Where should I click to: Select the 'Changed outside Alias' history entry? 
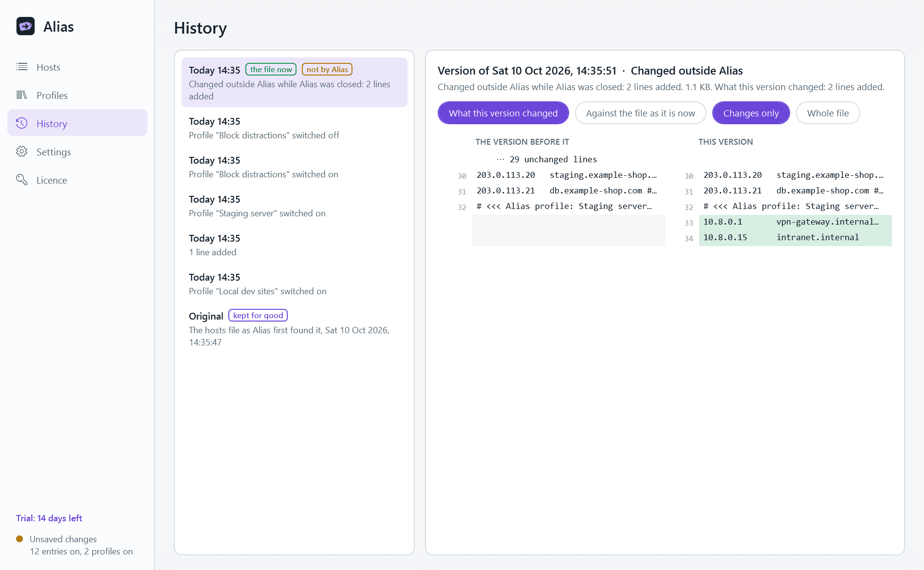click(x=295, y=82)
